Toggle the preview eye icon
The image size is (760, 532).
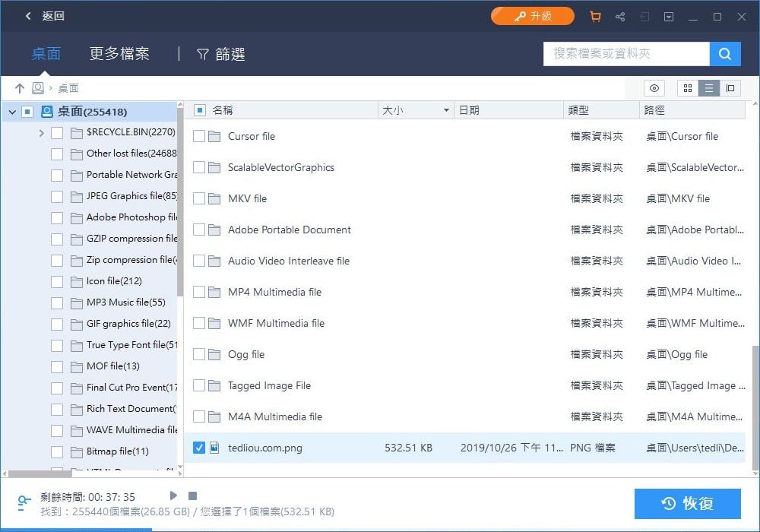654,88
